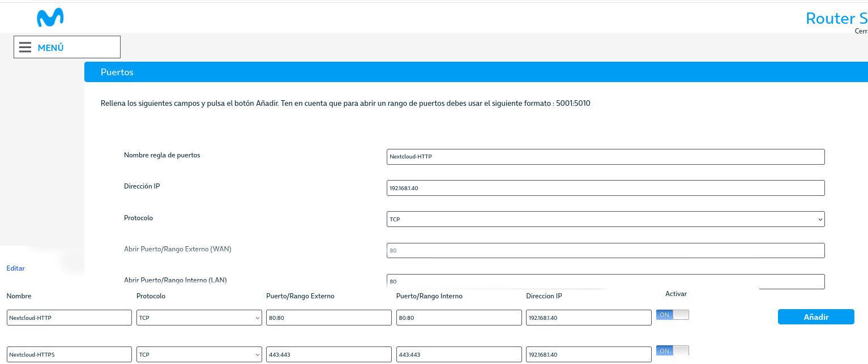The width and height of the screenshot is (868, 364).
Task: Click IP address field of Nextcloud-HTTP row
Action: tap(588, 318)
